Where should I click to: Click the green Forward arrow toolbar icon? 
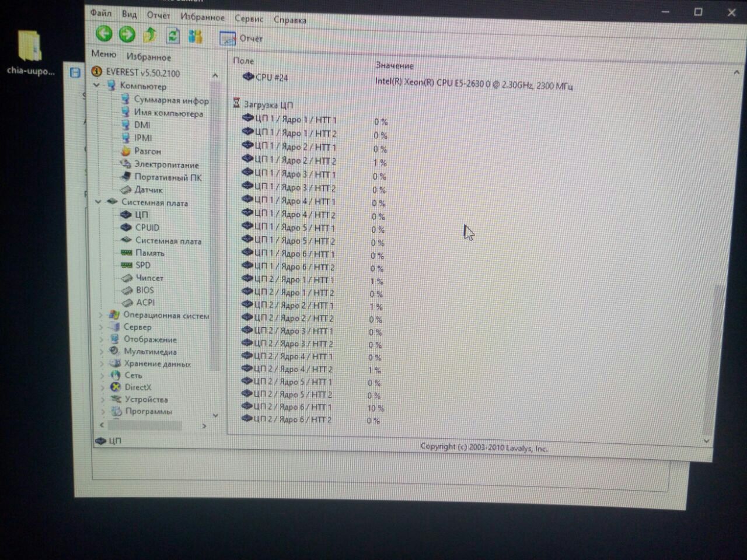(x=127, y=34)
